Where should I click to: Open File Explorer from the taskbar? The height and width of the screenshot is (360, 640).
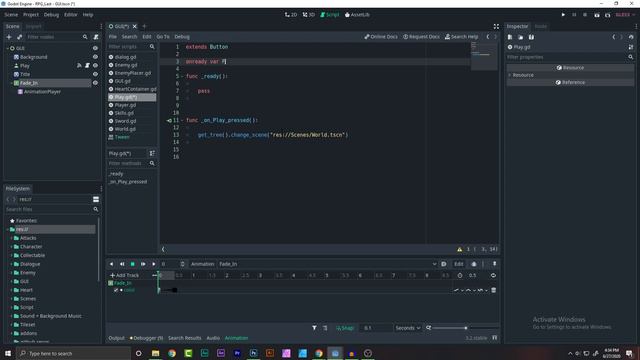coord(156,353)
